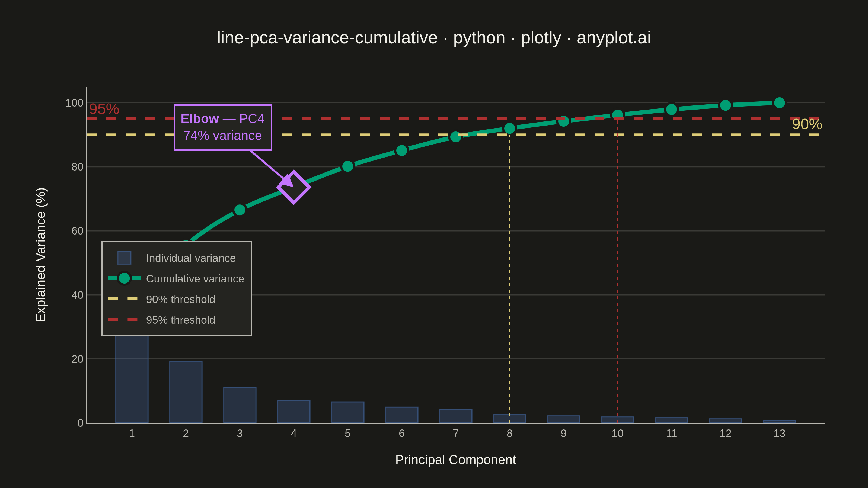Click the red 95% line label

pyautogui.click(x=104, y=109)
